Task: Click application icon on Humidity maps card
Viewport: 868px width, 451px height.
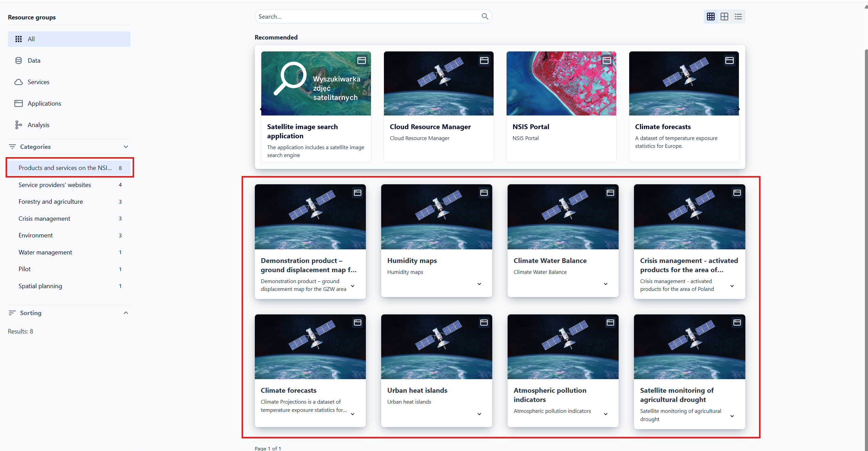Action: [x=484, y=193]
